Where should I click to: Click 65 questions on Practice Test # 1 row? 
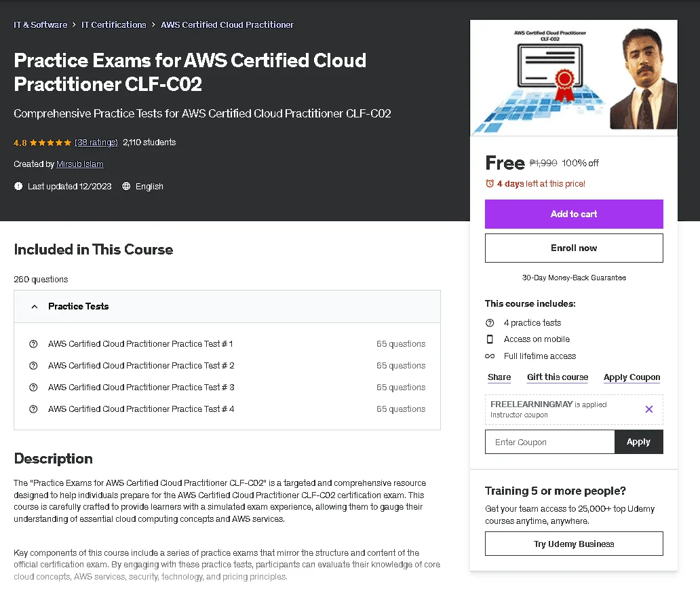tap(400, 344)
